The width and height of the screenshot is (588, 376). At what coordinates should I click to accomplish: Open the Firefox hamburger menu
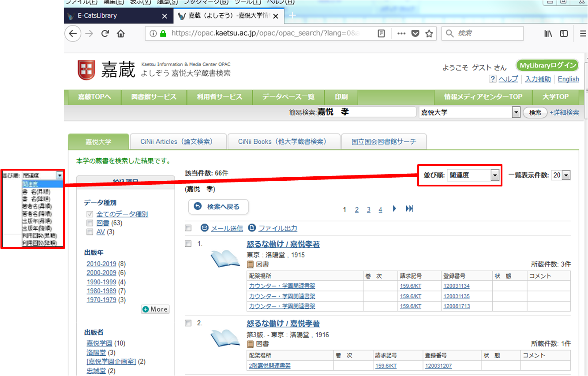[583, 34]
